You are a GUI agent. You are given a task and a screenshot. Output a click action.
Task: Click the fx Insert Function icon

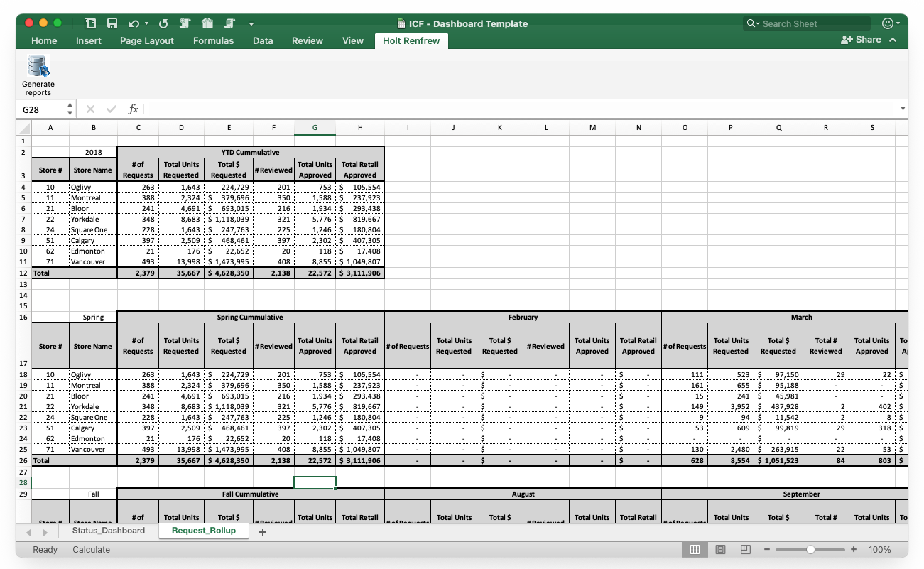(133, 109)
